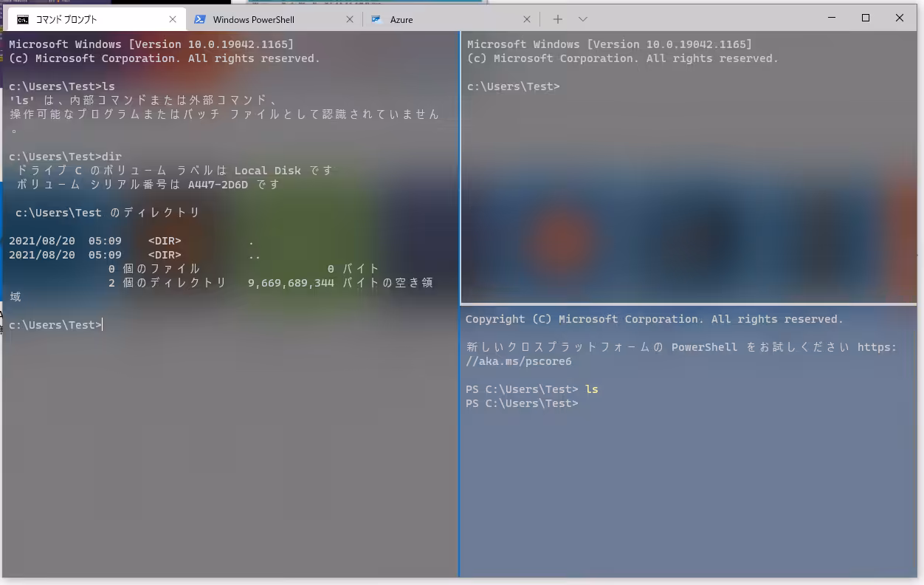The image size is (924, 585).
Task: Click the Azure cloud shell tab icon
Action: 376,20
